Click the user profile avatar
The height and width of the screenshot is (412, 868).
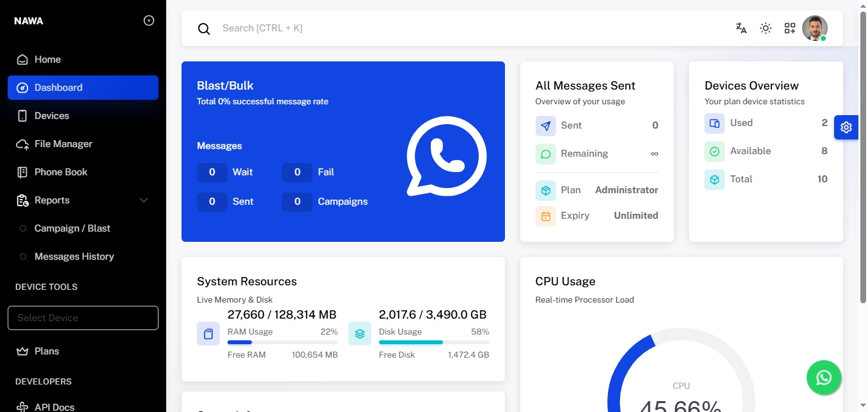[815, 28]
